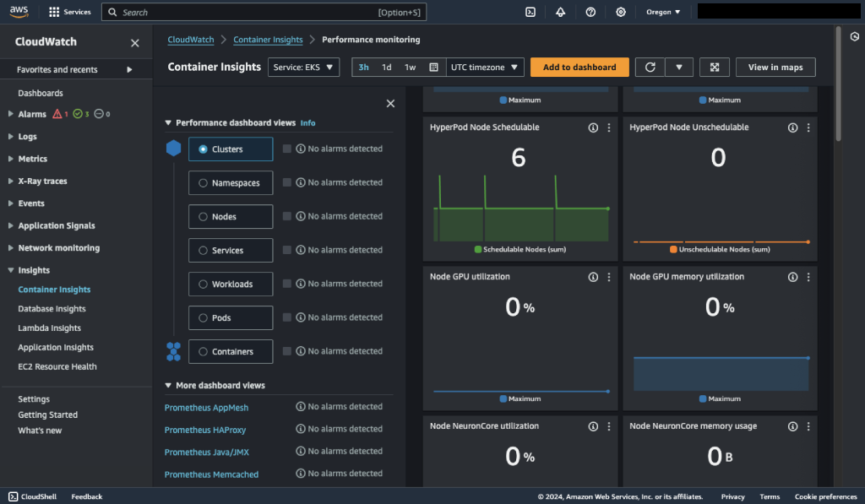Click into the AWS search field

pyautogui.click(x=264, y=12)
